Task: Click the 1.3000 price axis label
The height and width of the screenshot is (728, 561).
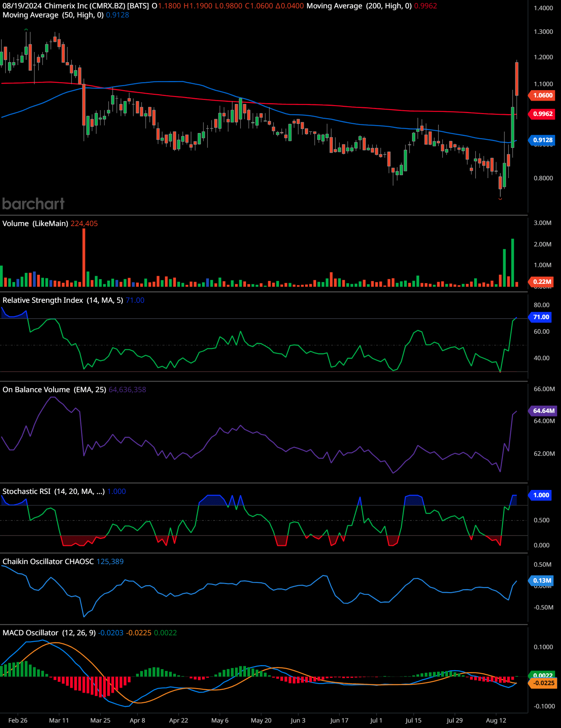Action: 543,32
